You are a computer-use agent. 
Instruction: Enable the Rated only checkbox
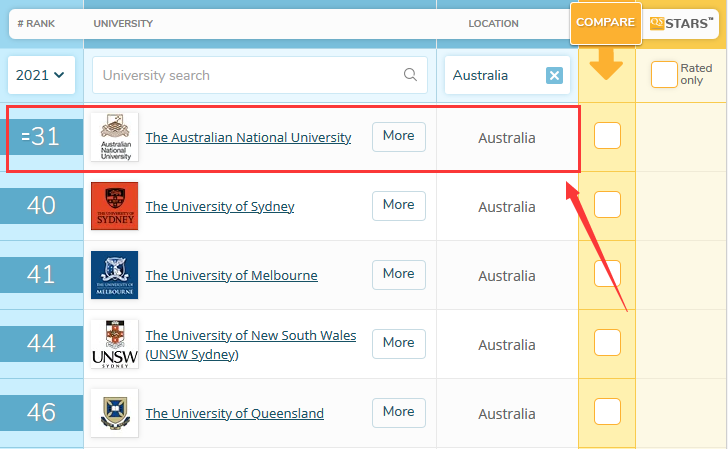[664, 75]
